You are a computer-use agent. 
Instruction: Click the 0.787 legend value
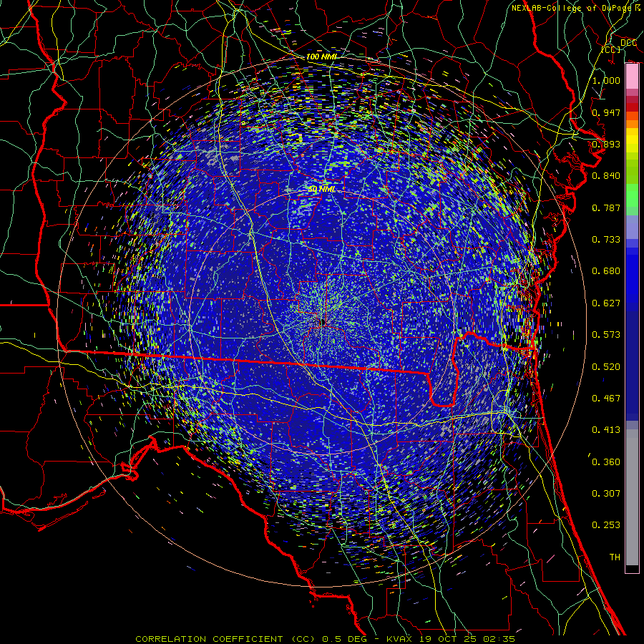(x=606, y=208)
